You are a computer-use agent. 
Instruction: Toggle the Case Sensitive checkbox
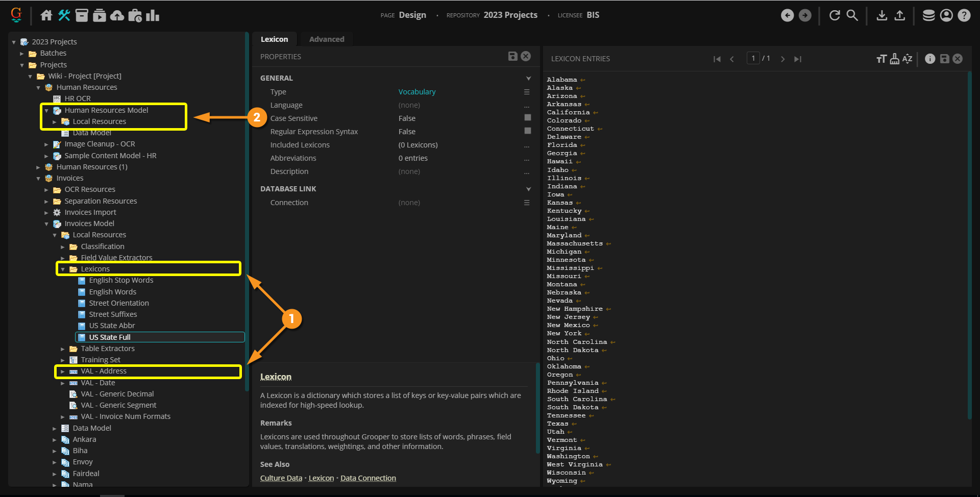528,118
